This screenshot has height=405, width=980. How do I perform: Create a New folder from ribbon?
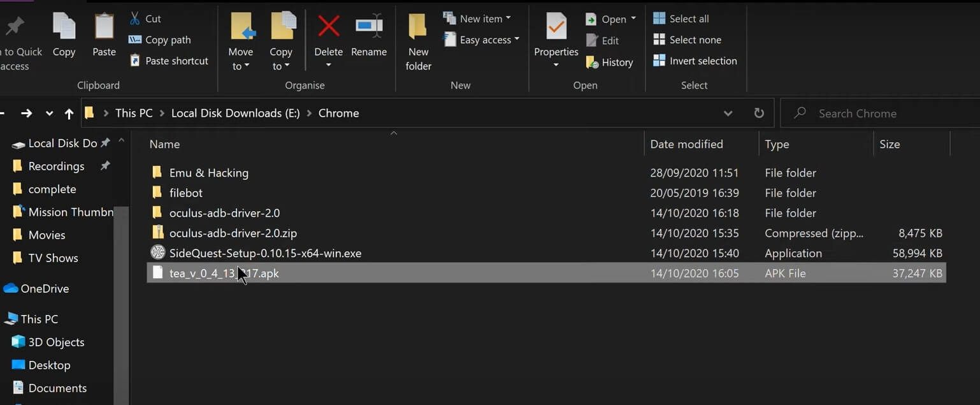[418, 38]
